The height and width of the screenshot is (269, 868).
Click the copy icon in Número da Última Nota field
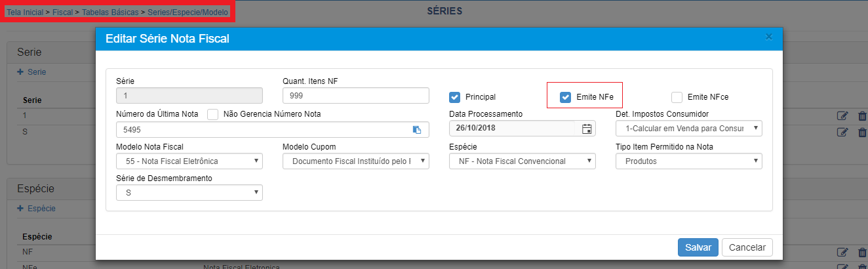[417, 130]
